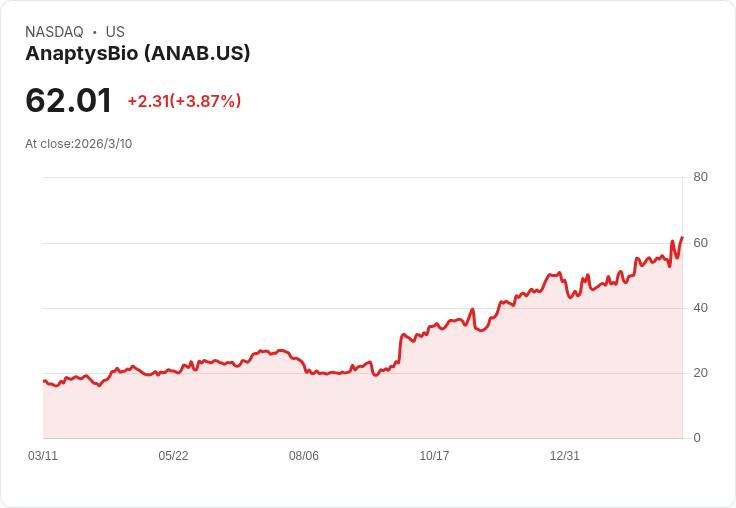This screenshot has height=508, width=736.
Task: Select the 12/31 date on x-axis
Action: [x=565, y=456]
